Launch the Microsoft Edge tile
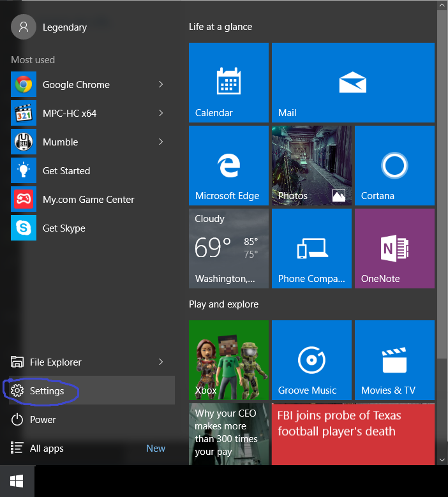This screenshot has height=497, width=448. point(228,165)
